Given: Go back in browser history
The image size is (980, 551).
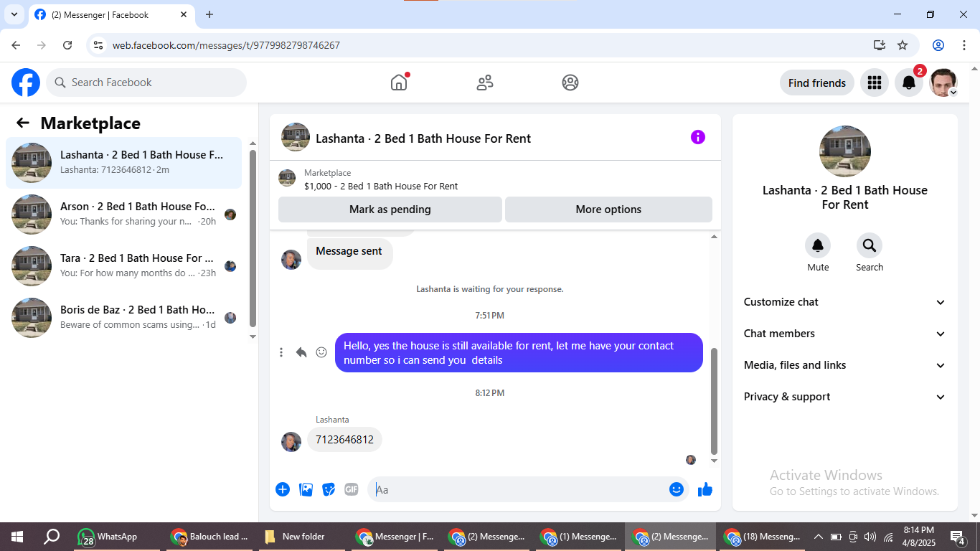Looking at the screenshot, I should click(16, 45).
